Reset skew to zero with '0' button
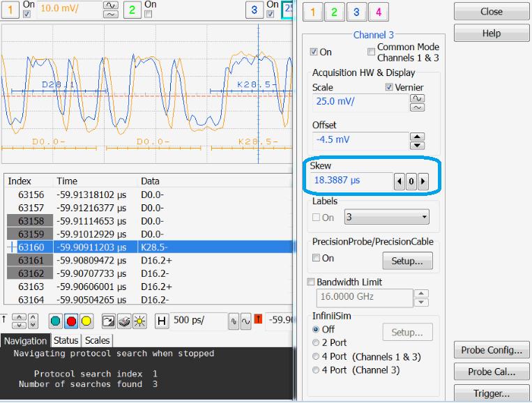Screen dimensions: 532x403 [411, 181]
